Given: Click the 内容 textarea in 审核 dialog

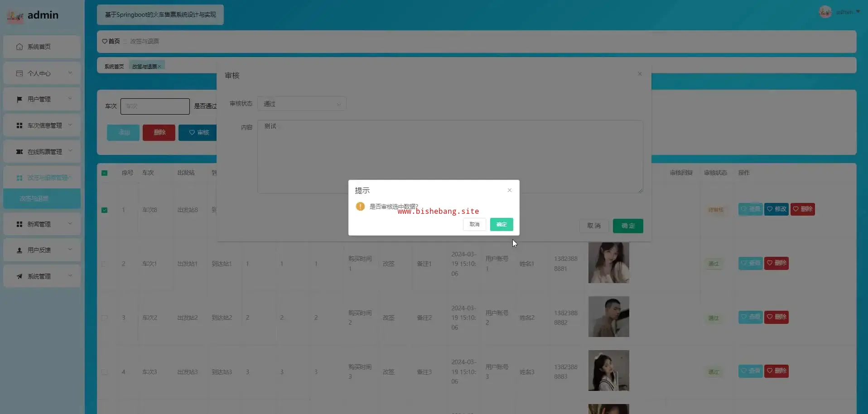Looking at the screenshot, I should (450, 156).
